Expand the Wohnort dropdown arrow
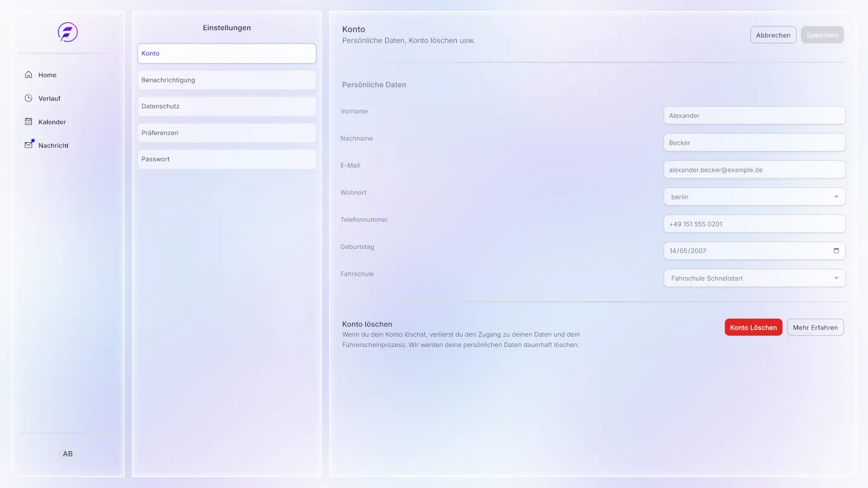 (x=836, y=197)
